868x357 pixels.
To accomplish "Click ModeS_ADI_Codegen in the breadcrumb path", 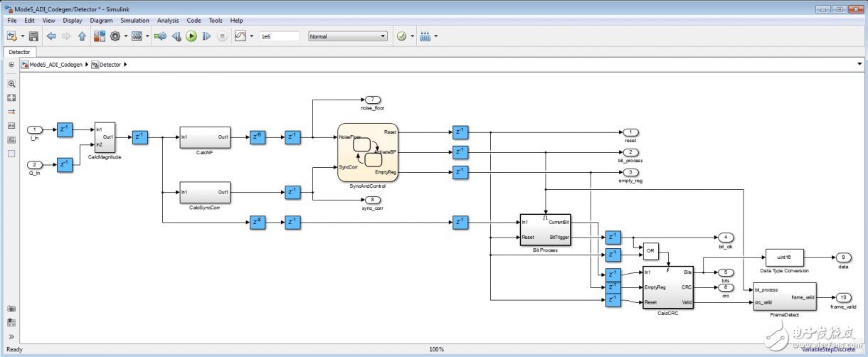I will [x=55, y=65].
